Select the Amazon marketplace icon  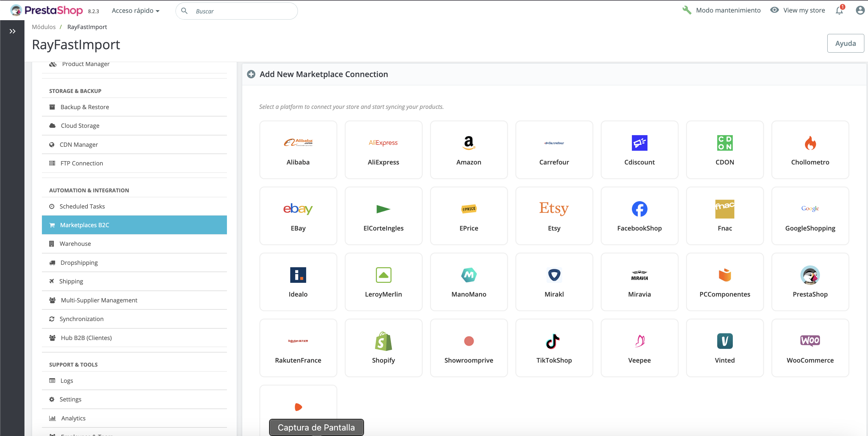pos(468,143)
